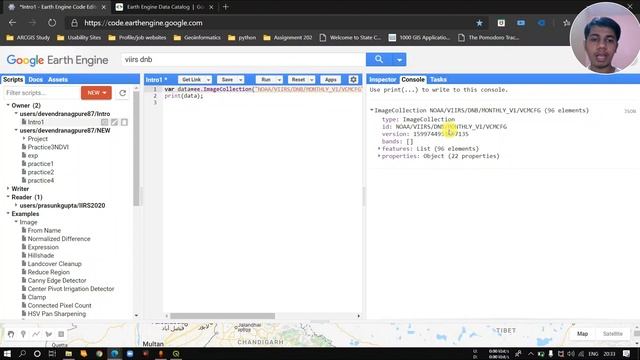Switch map to Satellite view
Image resolution: width=640 pixels, height=360 pixels.
pyautogui.click(x=613, y=333)
